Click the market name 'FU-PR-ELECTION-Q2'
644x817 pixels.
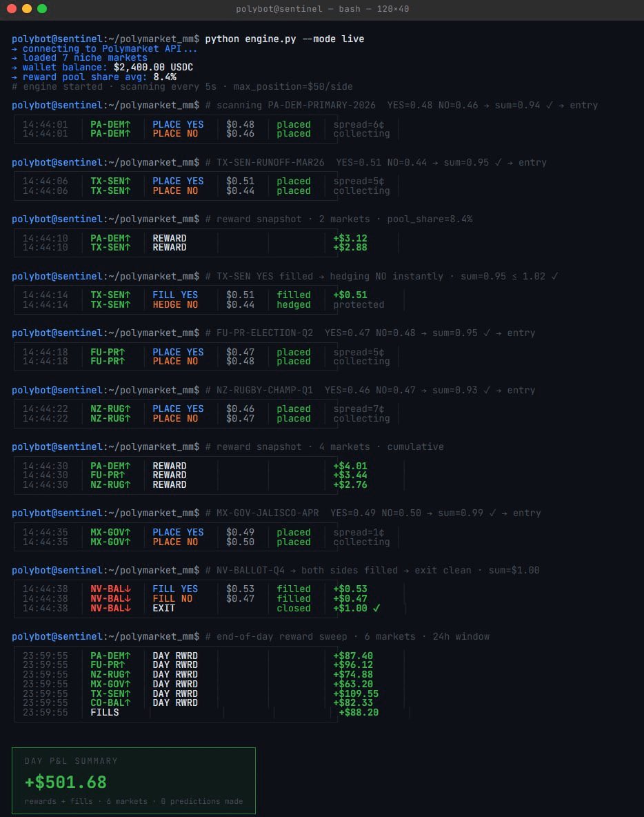tap(265, 333)
